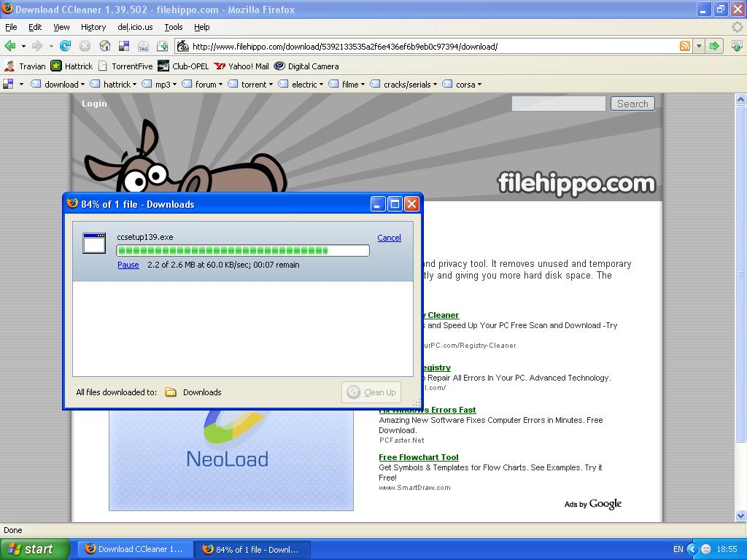The image size is (747, 560).
Task: Cancel the ccsetup139.exe download
Action: pos(389,238)
